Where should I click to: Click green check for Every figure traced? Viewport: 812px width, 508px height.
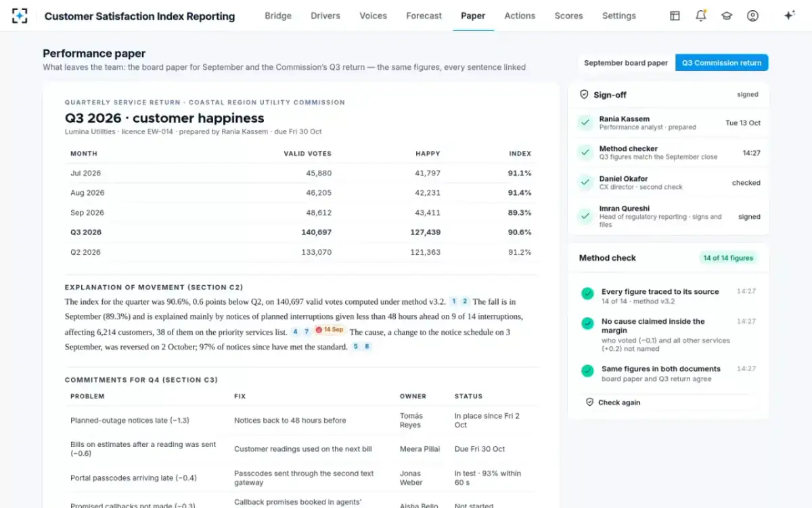tap(587, 293)
